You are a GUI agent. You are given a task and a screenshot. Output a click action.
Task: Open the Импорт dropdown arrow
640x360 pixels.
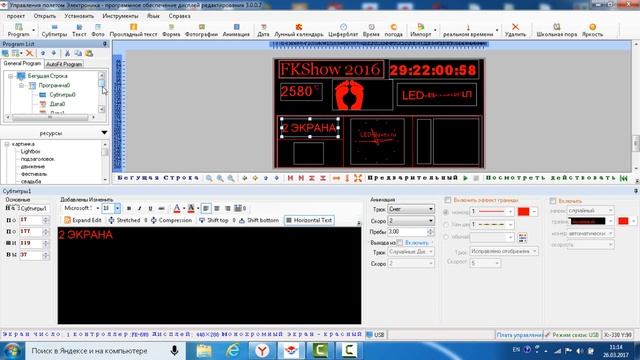click(435, 30)
